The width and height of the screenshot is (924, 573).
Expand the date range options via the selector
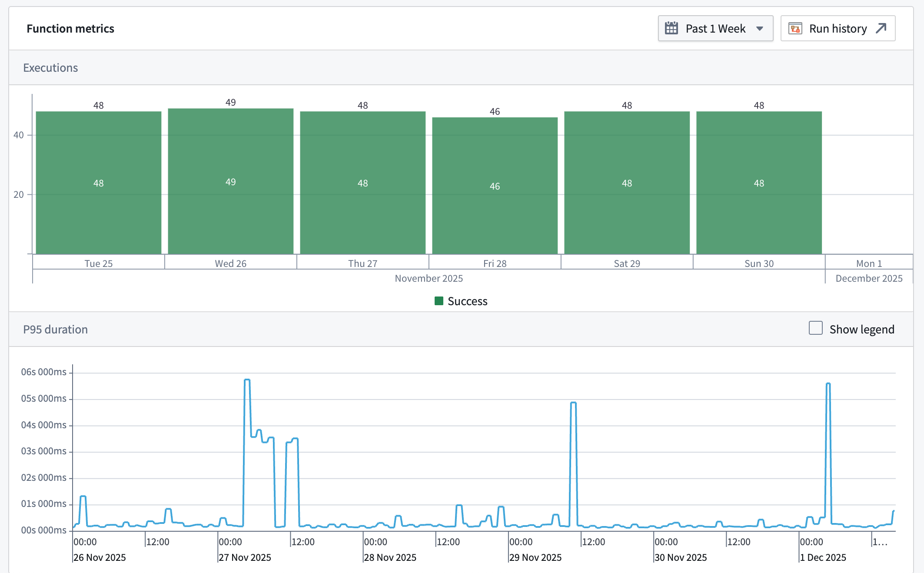(x=715, y=28)
